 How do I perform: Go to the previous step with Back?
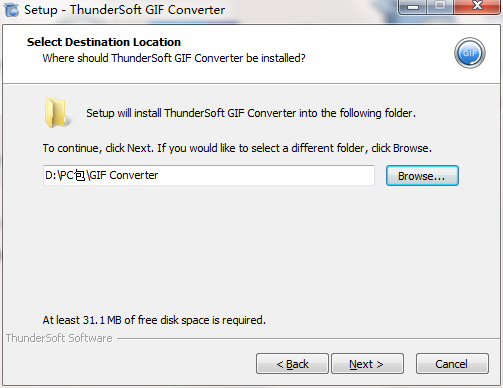pos(292,364)
